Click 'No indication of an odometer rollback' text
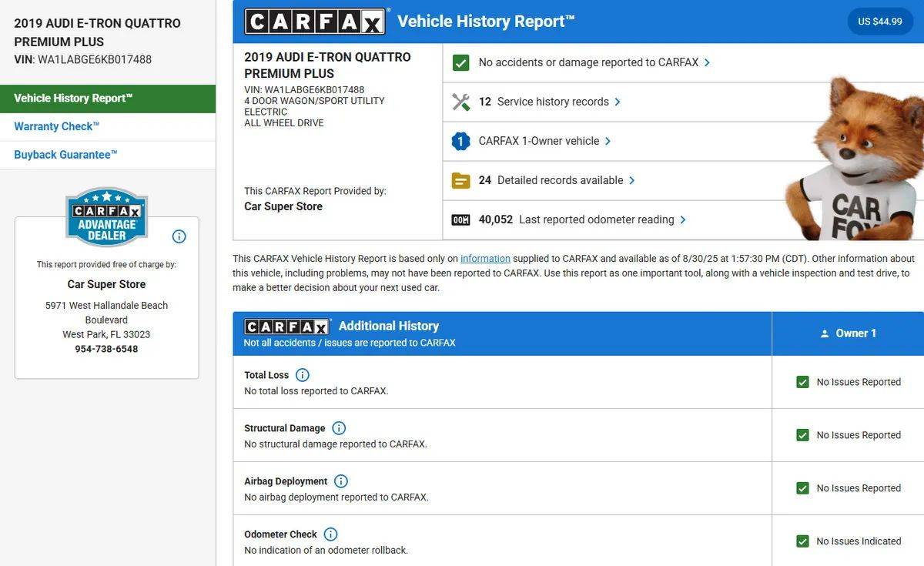Image resolution: width=924 pixels, height=566 pixels. [x=326, y=551]
